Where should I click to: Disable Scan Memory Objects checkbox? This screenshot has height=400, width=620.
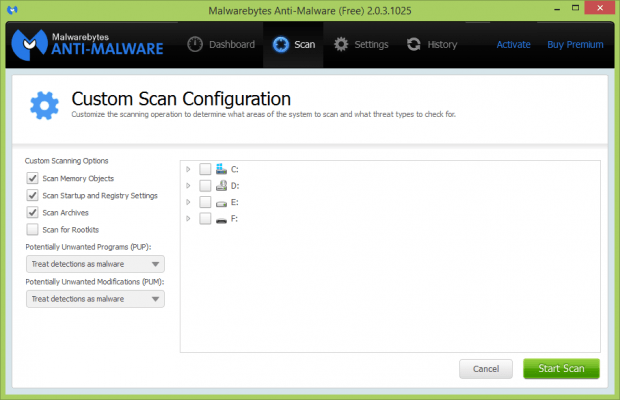(x=32, y=178)
